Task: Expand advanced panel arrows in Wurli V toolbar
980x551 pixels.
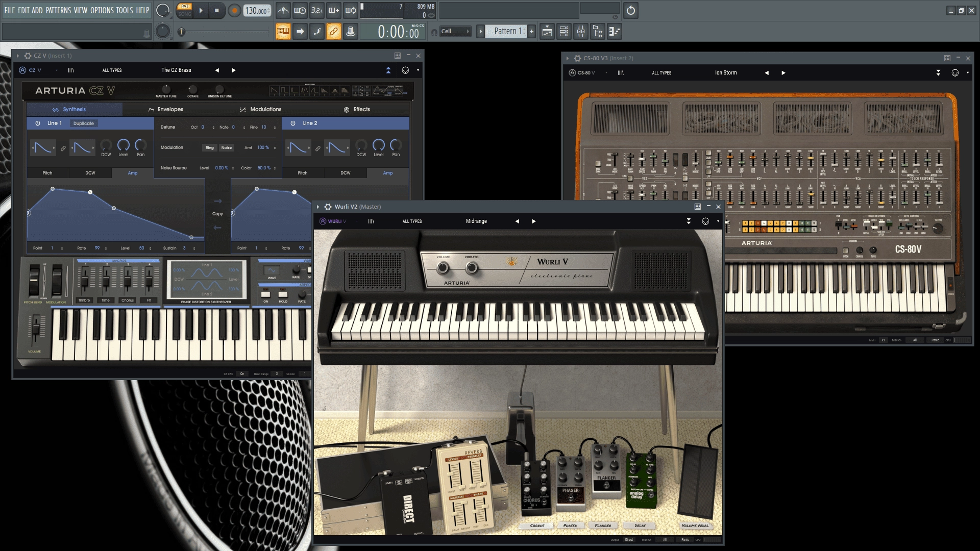Action: click(689, 221)
